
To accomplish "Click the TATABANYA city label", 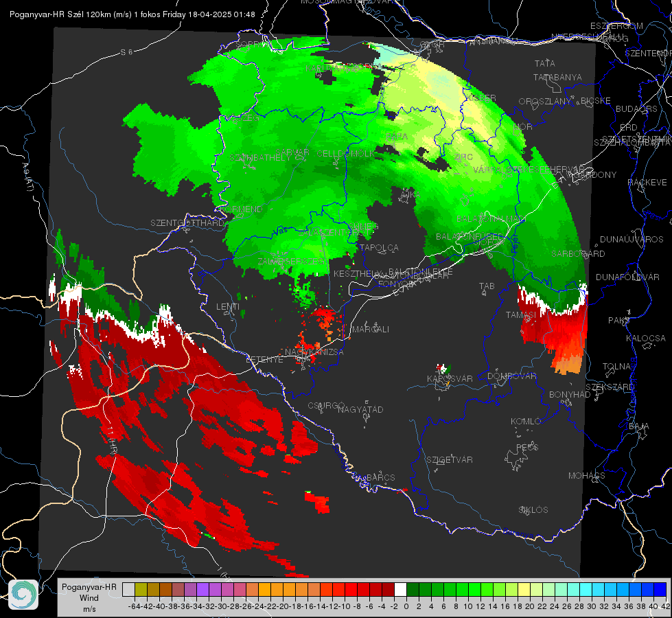I will [557, 77].
